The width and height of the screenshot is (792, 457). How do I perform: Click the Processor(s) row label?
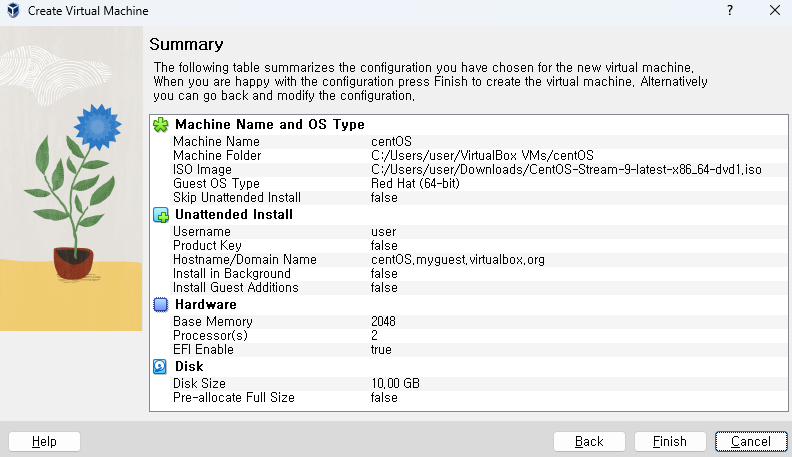[x=210, y=335]
